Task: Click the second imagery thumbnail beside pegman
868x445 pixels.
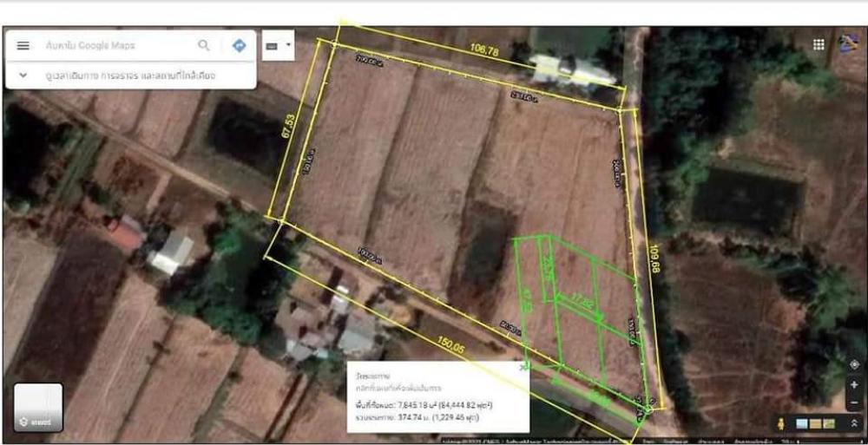Action: click(x=813, y=424)
